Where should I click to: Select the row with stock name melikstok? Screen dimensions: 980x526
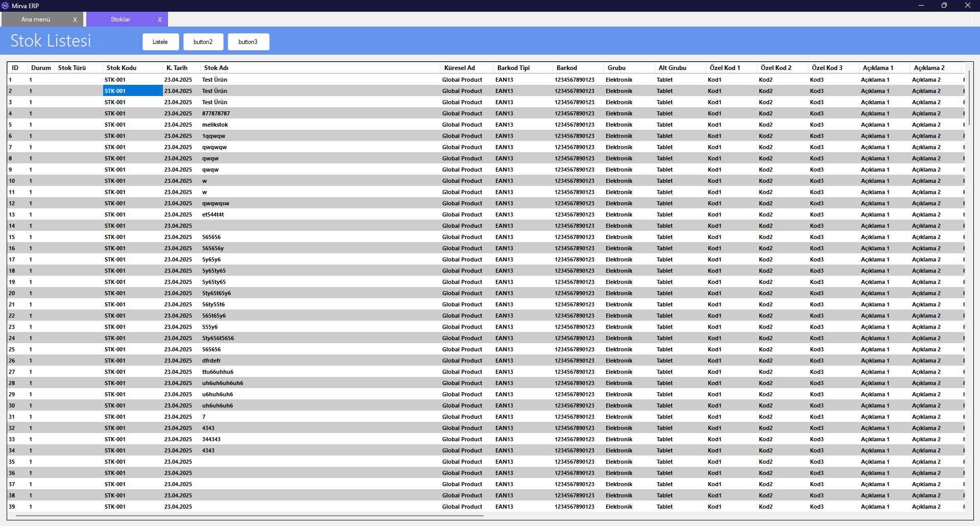tap(215, 125)
